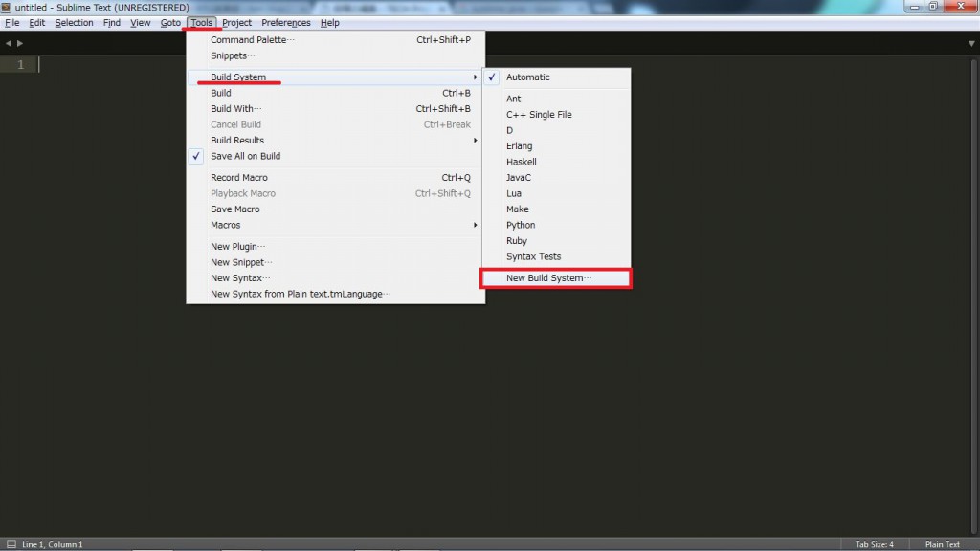
Task: Click the forward navigation arrow
Action: coord(19,42)
